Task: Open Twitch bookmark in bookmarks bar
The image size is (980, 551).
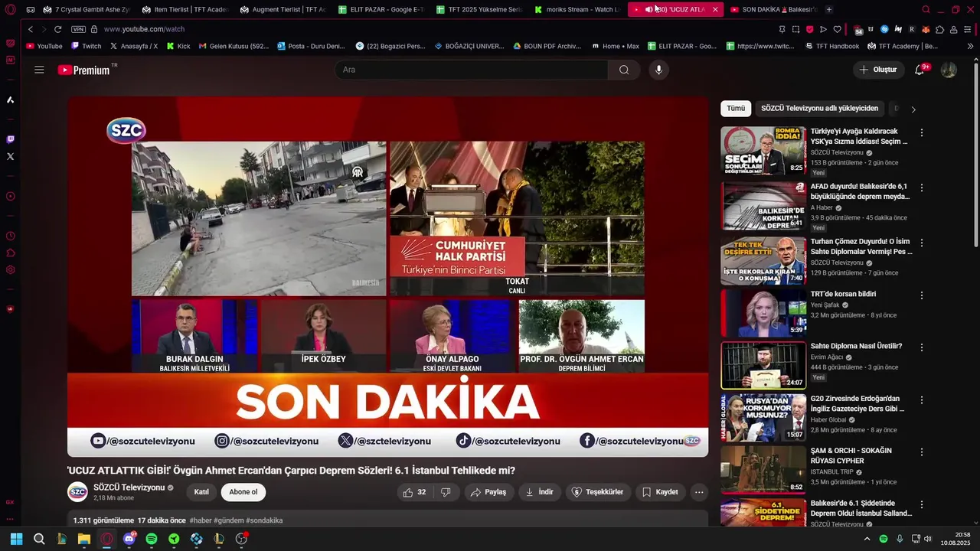Action: (86, 46)
